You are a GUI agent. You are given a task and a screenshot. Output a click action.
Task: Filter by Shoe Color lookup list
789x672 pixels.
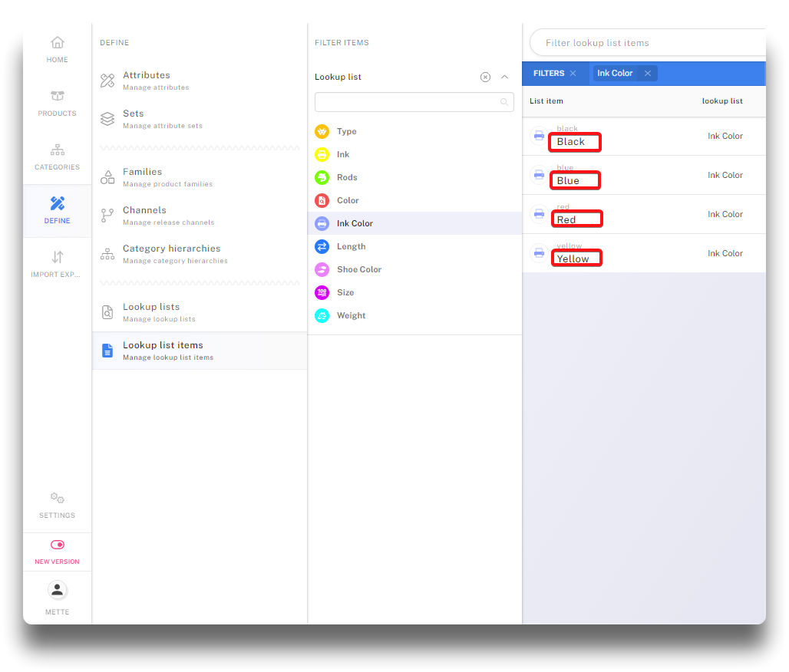(x=358, y=269)
